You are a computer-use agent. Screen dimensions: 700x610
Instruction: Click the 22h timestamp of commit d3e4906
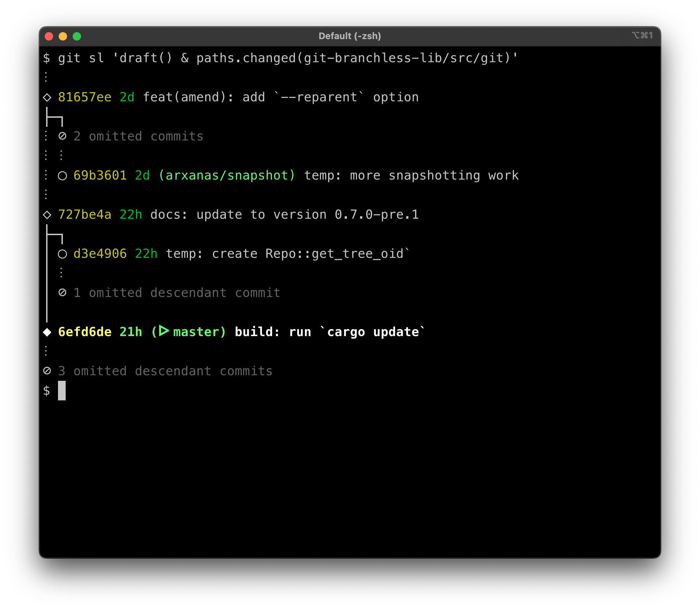click(x=146, y=254)
